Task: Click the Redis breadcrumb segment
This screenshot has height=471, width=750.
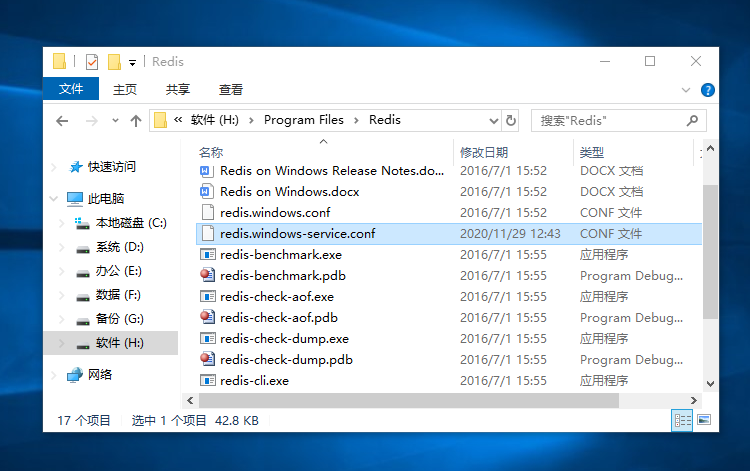Action: pyautogui.click(x=385, y=120)
